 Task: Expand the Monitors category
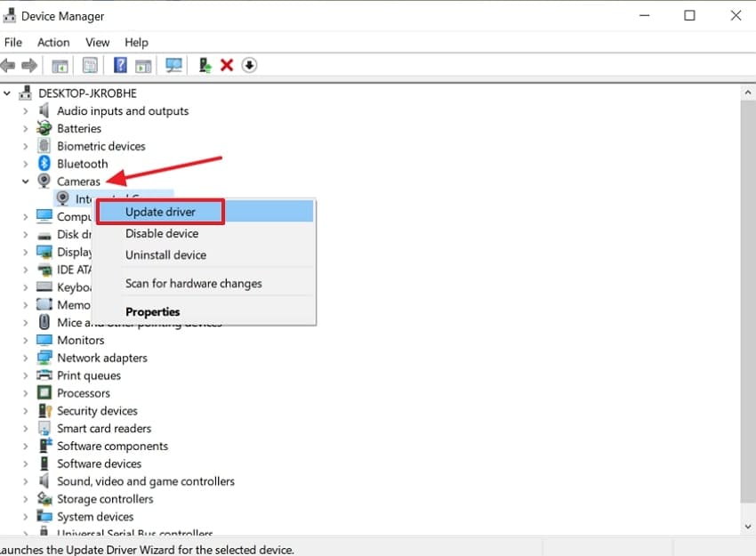(x=25, y=341)
